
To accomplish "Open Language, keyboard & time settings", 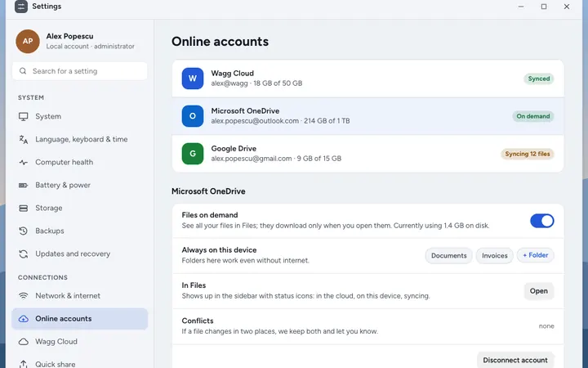I will coord(79,139).
